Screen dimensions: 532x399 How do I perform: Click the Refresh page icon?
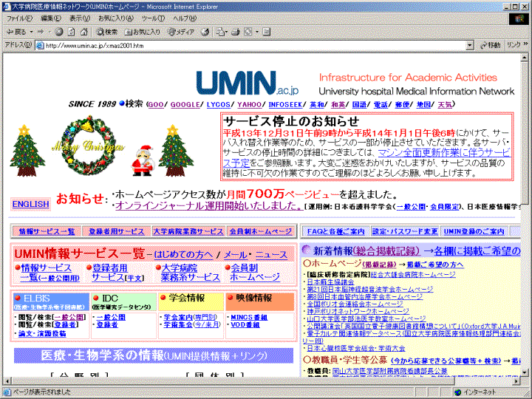pos(71,32)
